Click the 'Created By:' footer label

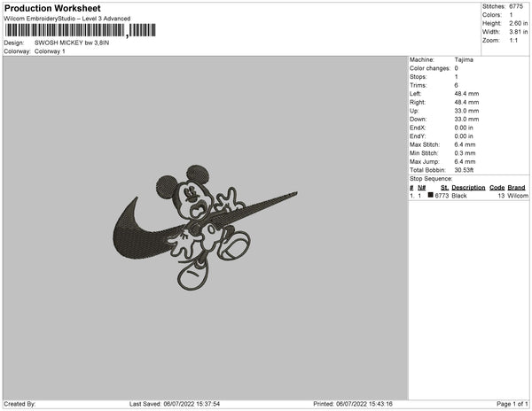pos(20,404)
